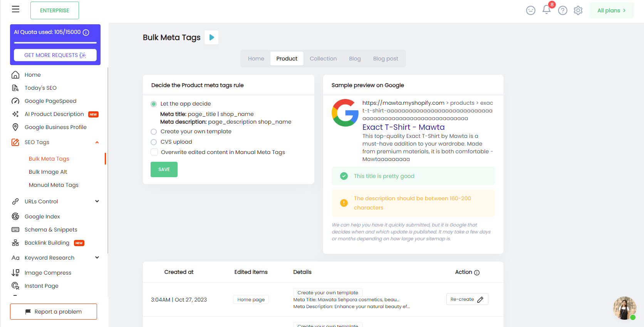This screenshot has height=327, width=644.
Task: Open Instant Page label
Action: 42,286
